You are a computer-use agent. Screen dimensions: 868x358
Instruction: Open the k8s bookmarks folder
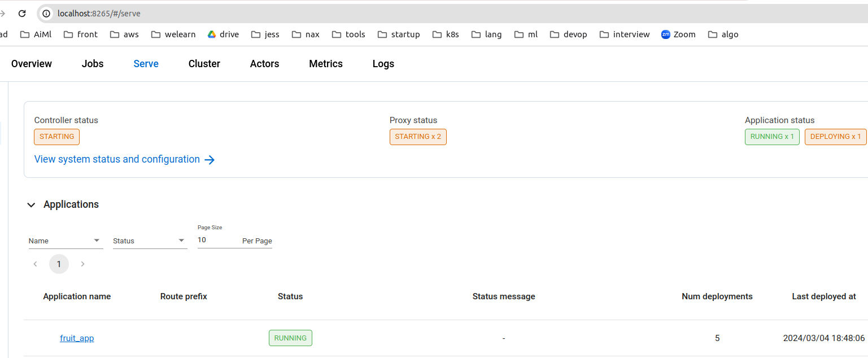coord(446,34)
